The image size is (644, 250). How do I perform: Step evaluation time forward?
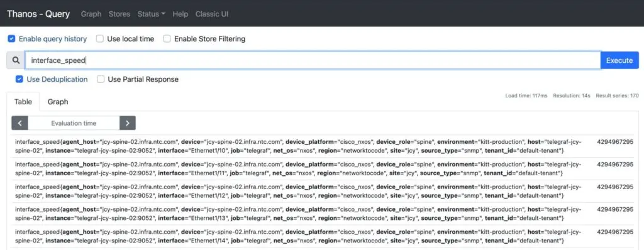pos(127,122)
